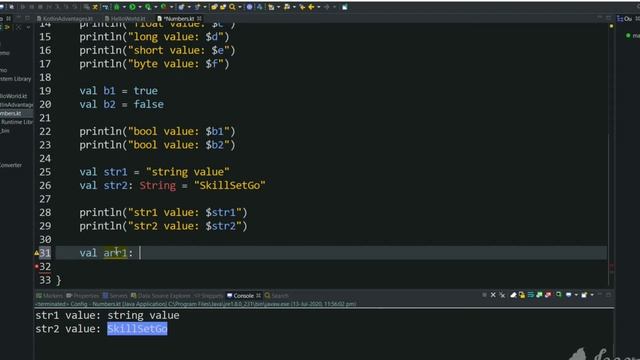
Task: Click the terminated launch description line in Console
Action: point(196,304)
